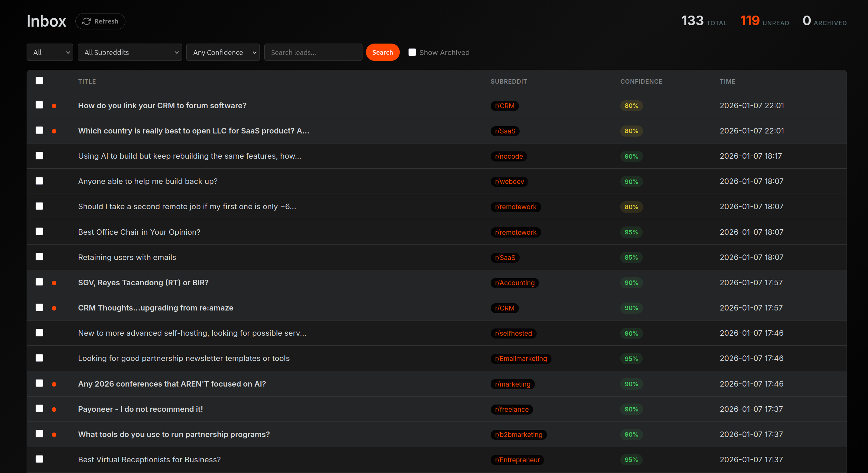Image resolution: width=868 pixels, height=473 pixels.
Task: Sort by the Confidence column header
Action: [x=641, y=82]
